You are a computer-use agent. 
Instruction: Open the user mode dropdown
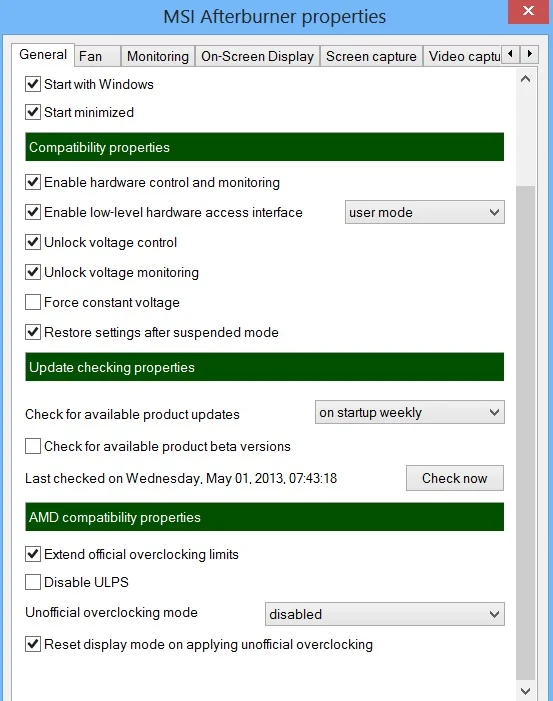tap(425, 212)
